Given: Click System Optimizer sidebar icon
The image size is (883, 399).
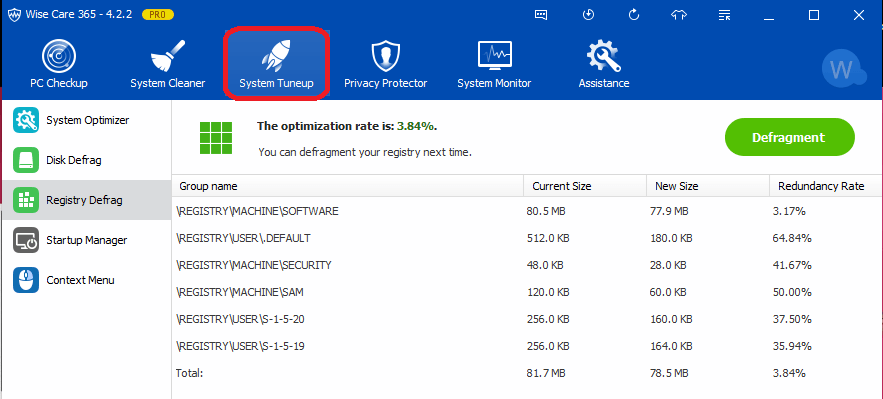Looking at the screenshot, I should tap(26, 120).
